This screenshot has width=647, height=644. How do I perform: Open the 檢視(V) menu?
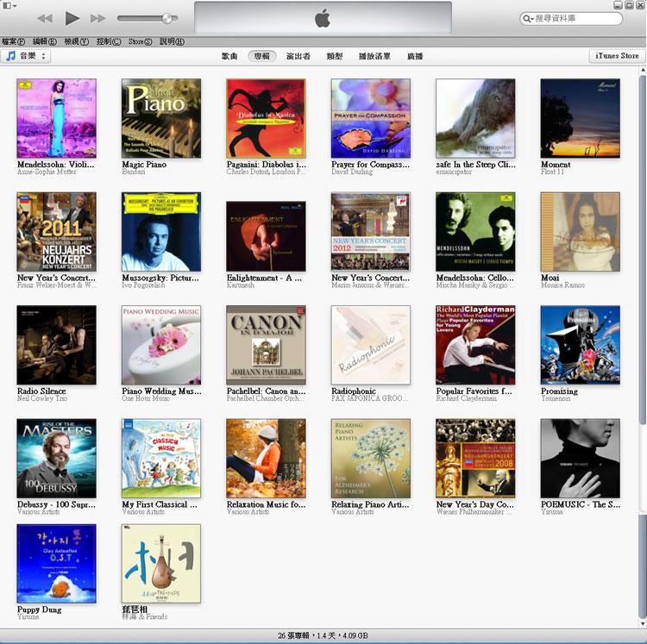[76, 41]
